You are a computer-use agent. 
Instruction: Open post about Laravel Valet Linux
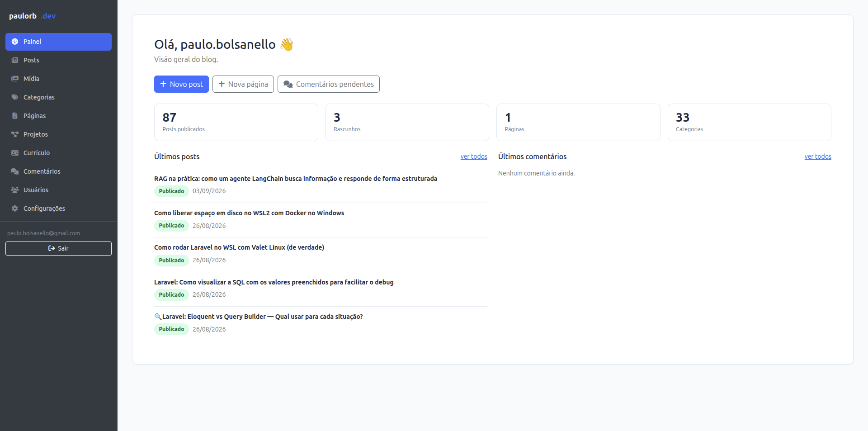click(239, 247)
